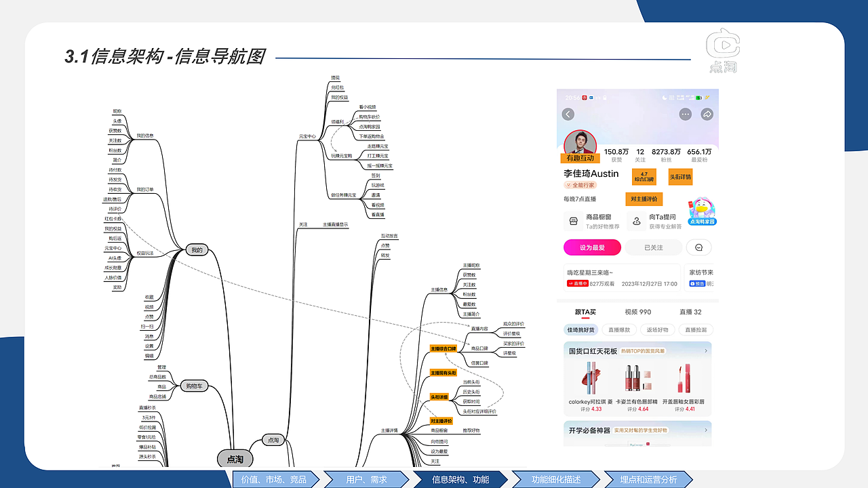Click the 向Ta提问 ask question icon
Viewport: 868px width, 488px height.
(x=636, y=220)
